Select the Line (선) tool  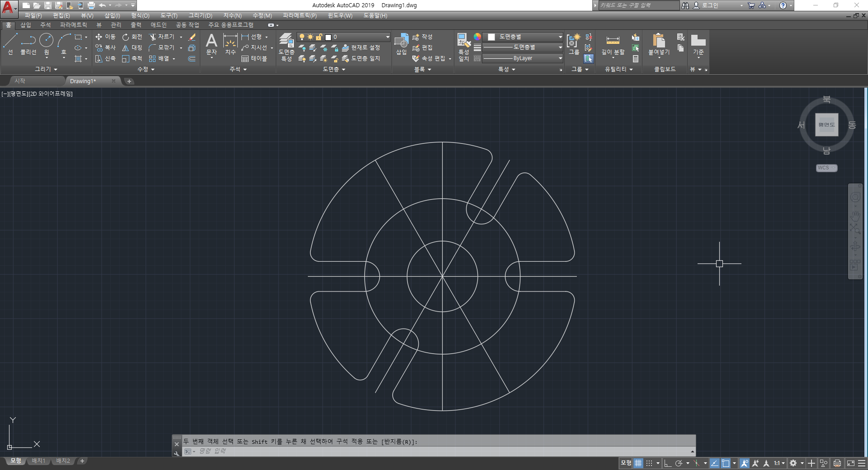(10, 44)
